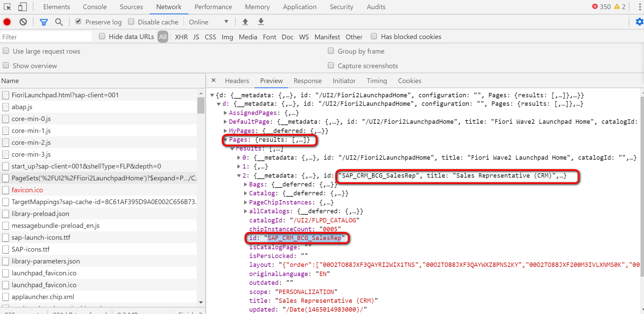Open the Online throttling dropdown
Screen dimensions: 644x314
[209, 22]
